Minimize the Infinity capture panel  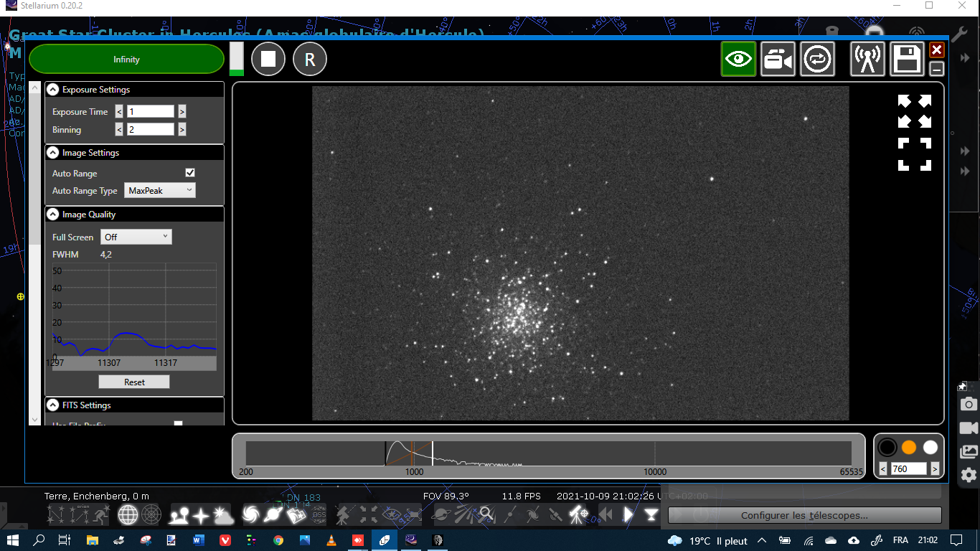pos(936,69)
